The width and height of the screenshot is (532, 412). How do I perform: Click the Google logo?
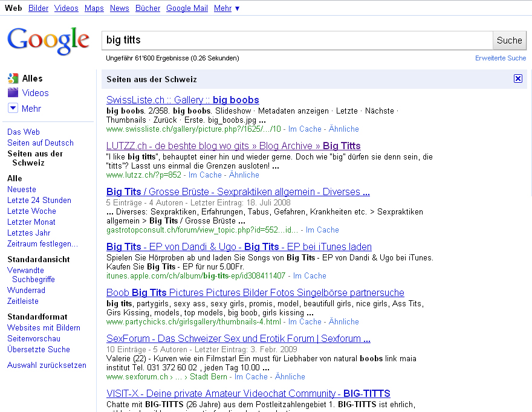click(48, 41)
